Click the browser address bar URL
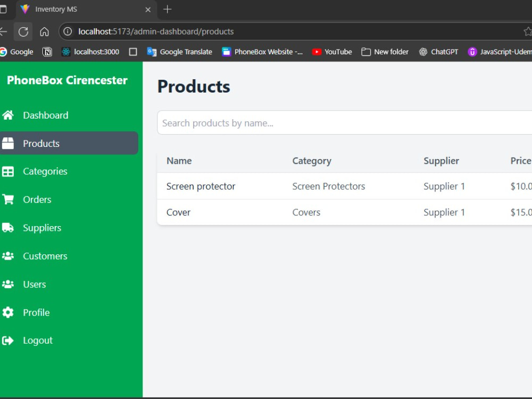 156,31
